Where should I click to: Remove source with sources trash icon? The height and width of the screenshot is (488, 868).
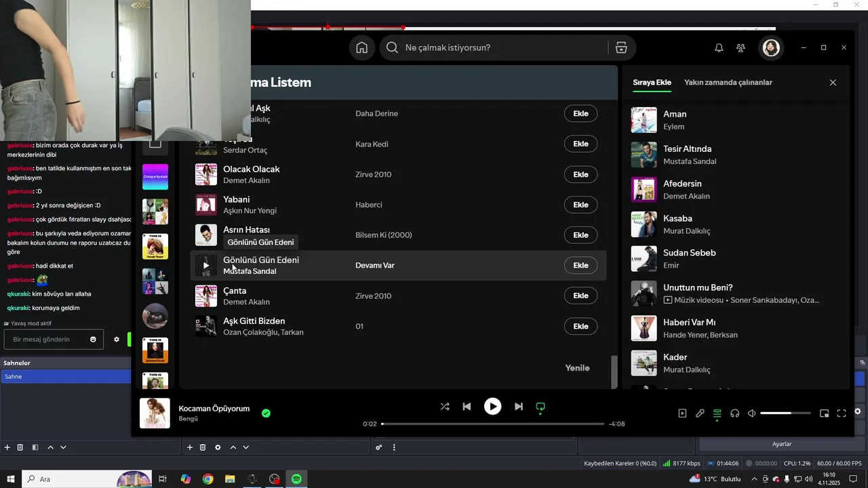(203, 447)
